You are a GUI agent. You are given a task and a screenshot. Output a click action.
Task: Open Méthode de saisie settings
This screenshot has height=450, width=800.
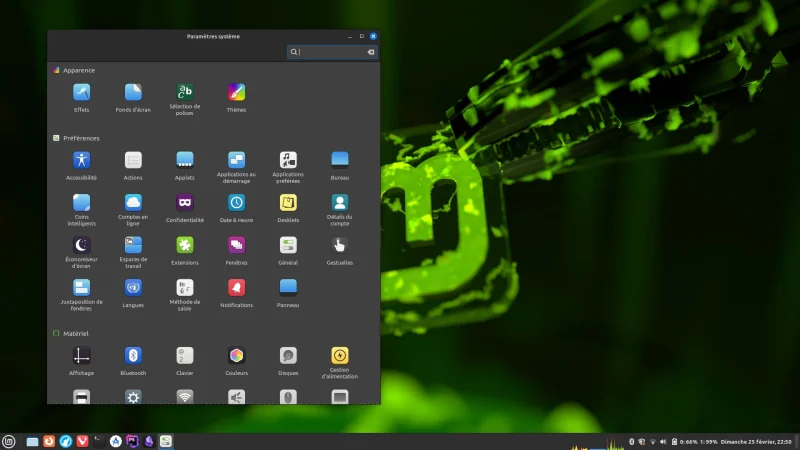(185, 294)
